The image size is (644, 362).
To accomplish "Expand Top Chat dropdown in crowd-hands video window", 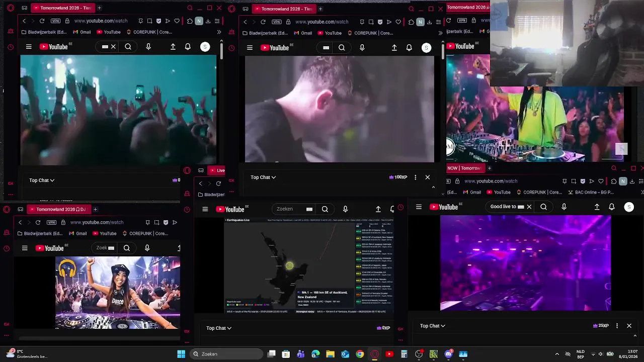I will tap(42, 180).
